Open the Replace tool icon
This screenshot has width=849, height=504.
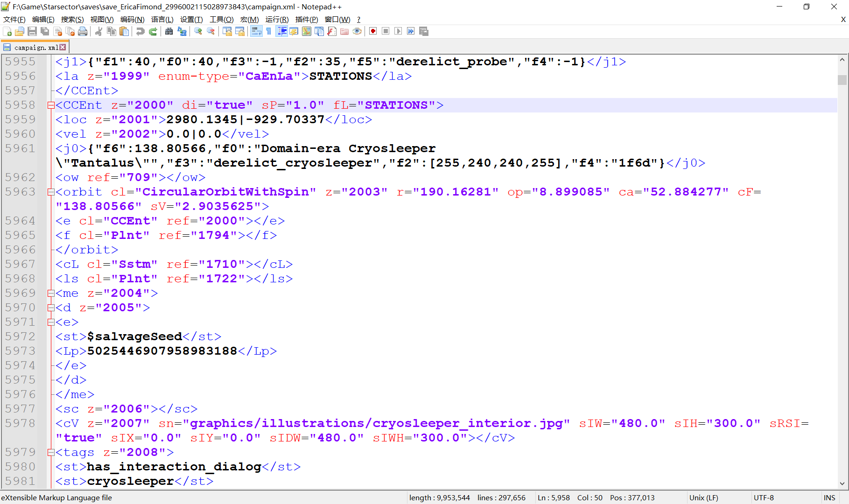pyautogui.click(x=182, y=31)
